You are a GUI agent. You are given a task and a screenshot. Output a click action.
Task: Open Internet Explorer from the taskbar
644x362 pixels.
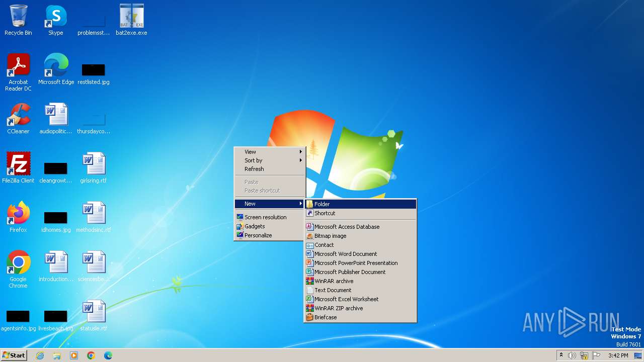point(40,355)
